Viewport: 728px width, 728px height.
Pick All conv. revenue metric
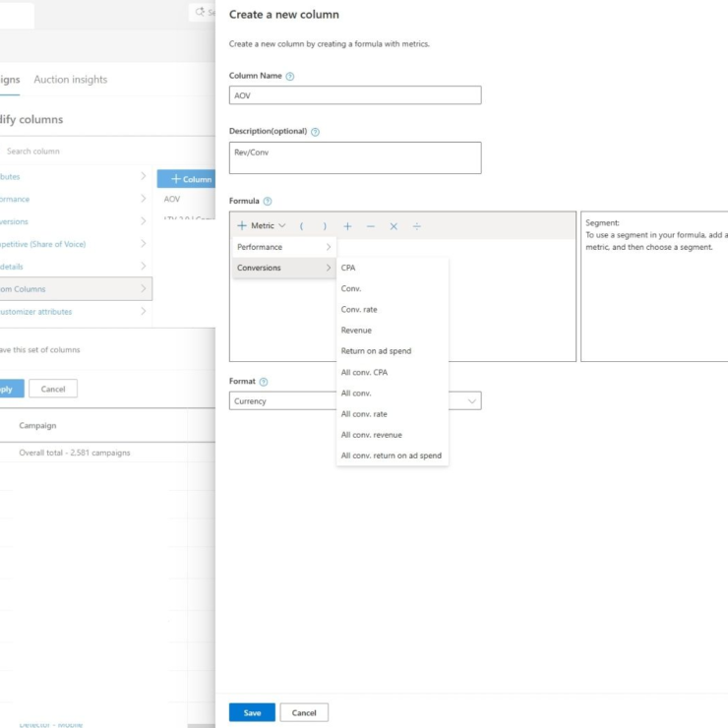pos(372,435)
